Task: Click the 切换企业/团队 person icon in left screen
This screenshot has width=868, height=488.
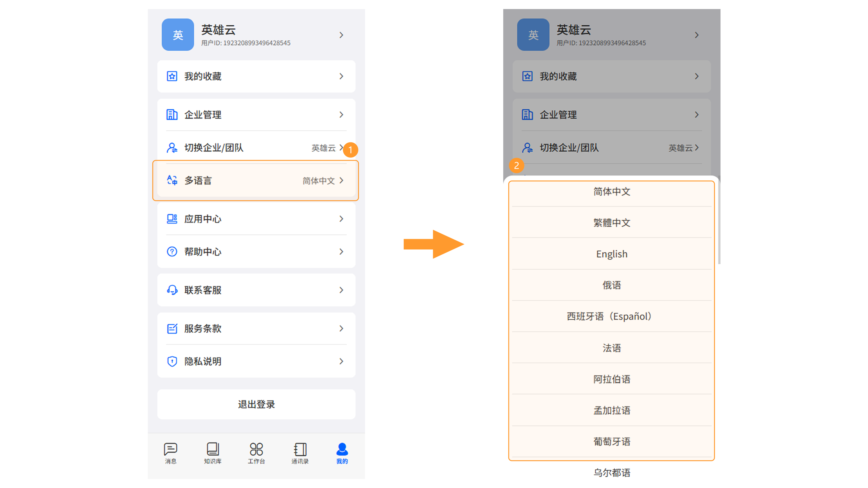Action: [172, 148]
